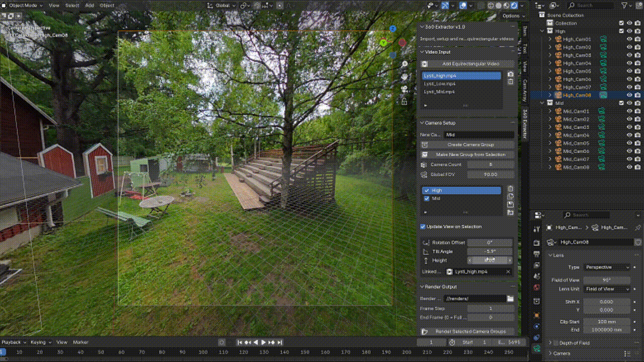Click fake user shield next to High_Cam08

[x=638, y=242]
